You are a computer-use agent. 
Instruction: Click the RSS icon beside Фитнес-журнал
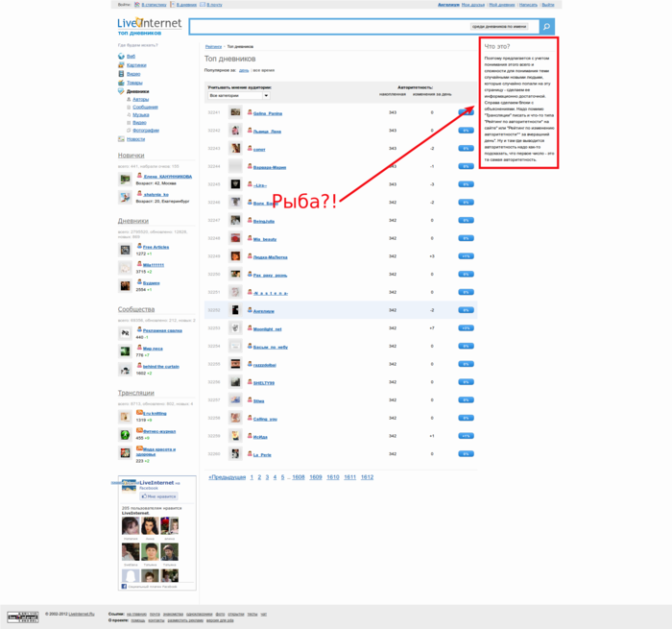click(x=139, y=430)
